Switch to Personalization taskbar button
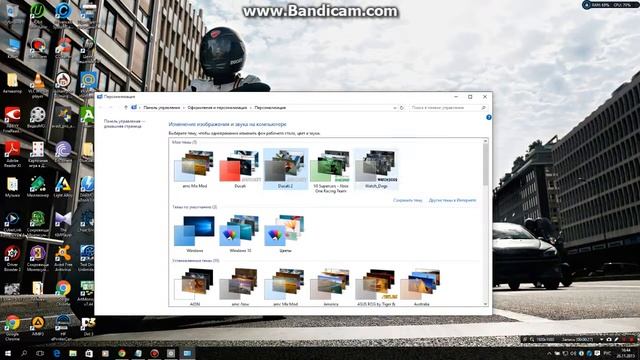This screenshot has height=360, width=640. pos(187,353)
